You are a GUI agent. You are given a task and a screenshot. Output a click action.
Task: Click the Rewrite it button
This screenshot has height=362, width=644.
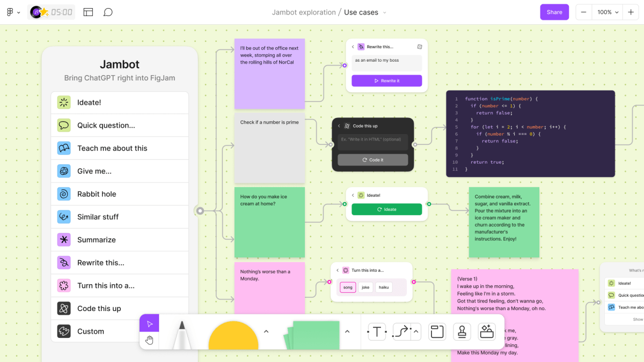click(x=386, y=80)
